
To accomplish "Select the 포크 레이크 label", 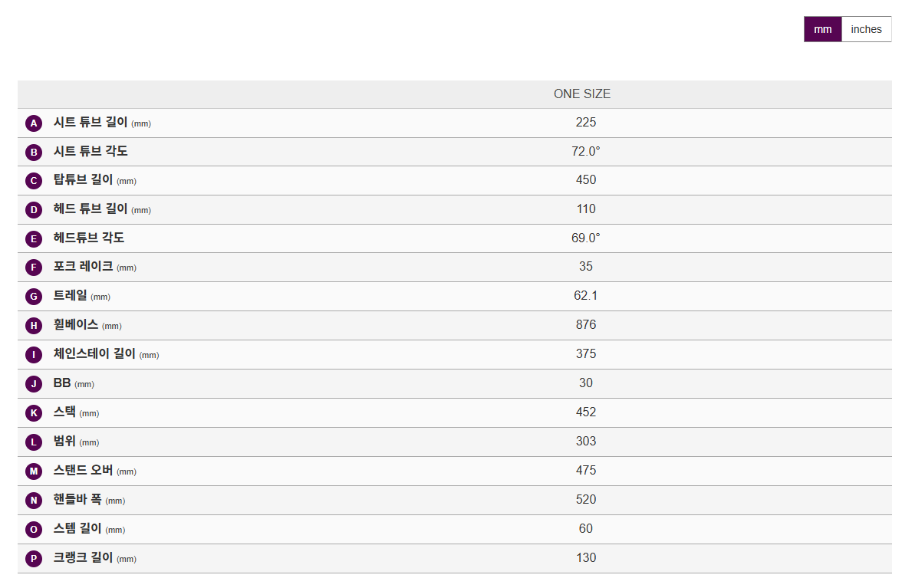I will click(x=83, y=267).
